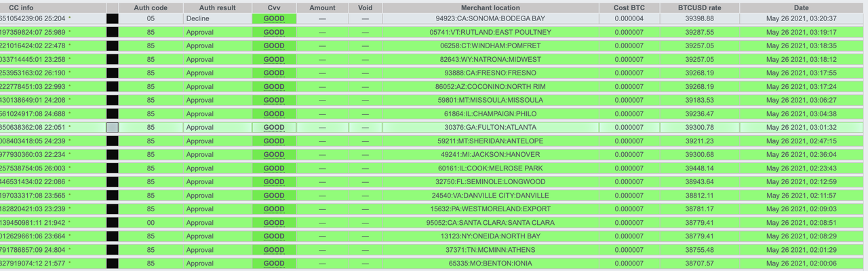Select merchant location 15632:PA:WESTMORELAND:EXPORT
Viewport: 868px width, 271px height.
click(490, 209)
